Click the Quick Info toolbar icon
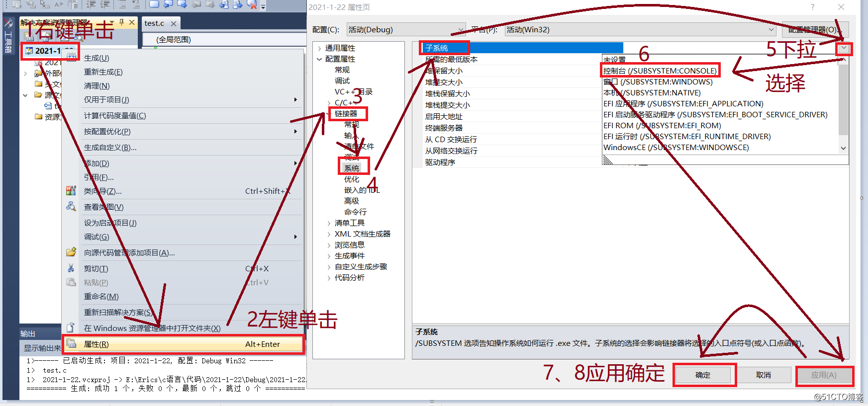Screen dimensions: 868x406 pyautogui.click(x=44, y=4)
